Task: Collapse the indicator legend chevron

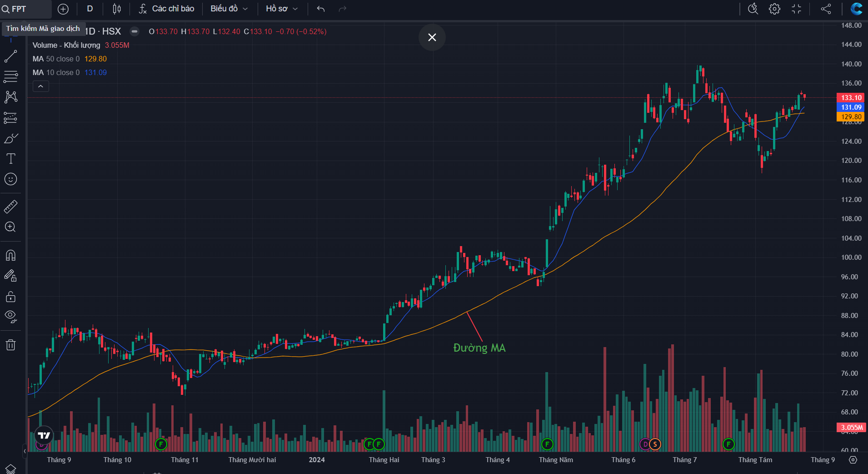Action: click(x=40, y=86)
